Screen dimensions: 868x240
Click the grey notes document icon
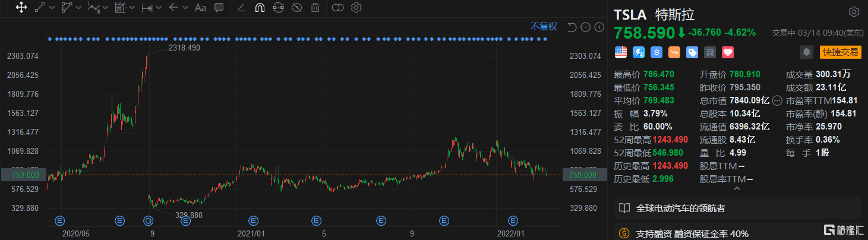coord(709,52)
